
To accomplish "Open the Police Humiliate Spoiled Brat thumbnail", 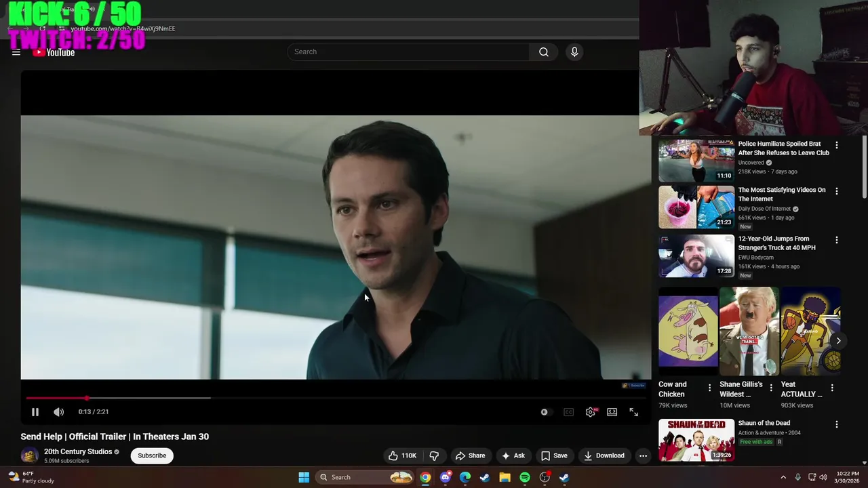I will point(696,161).
